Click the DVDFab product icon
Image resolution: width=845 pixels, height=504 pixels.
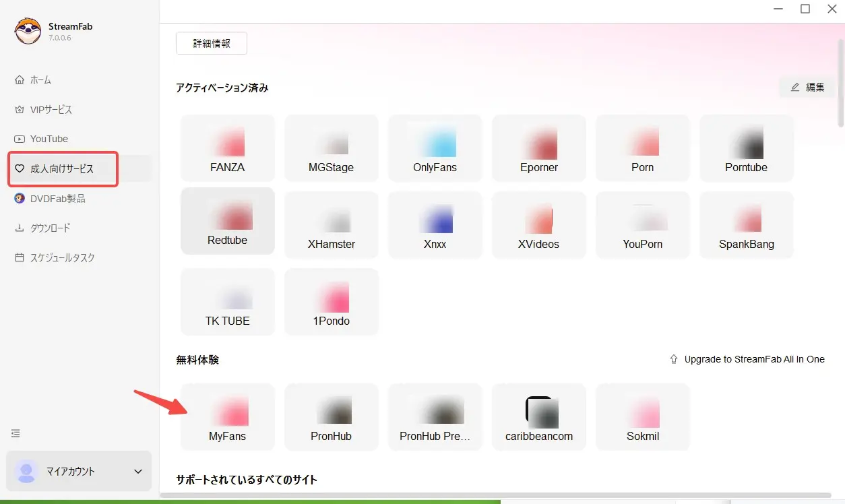tap(20, 199)
